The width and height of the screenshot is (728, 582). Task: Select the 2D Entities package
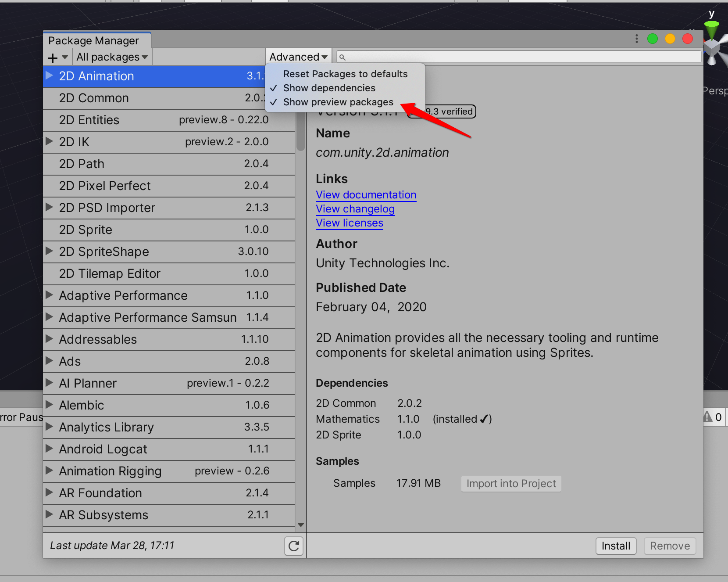click(169, 120)
